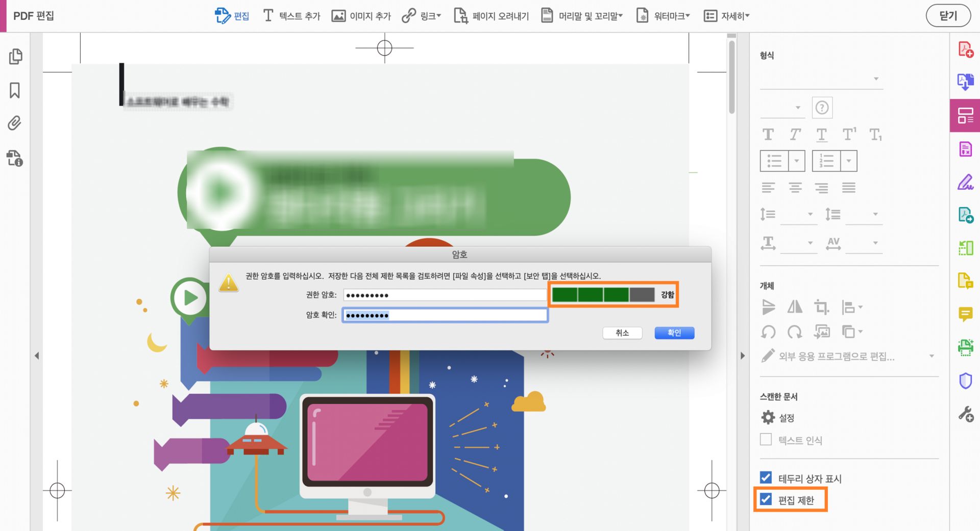
Task: Rotate object counterclockwise
Action: tap(768, 332)
